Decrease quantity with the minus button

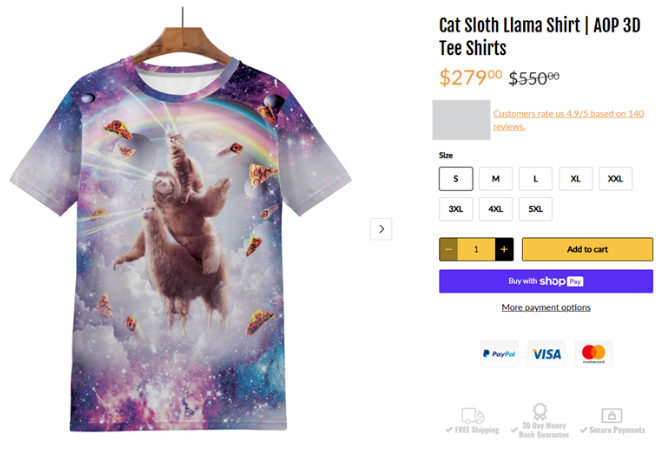point(449,249)
